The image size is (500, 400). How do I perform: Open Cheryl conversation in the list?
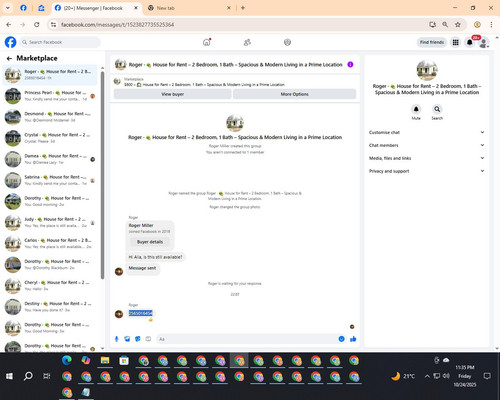(50, 286)
